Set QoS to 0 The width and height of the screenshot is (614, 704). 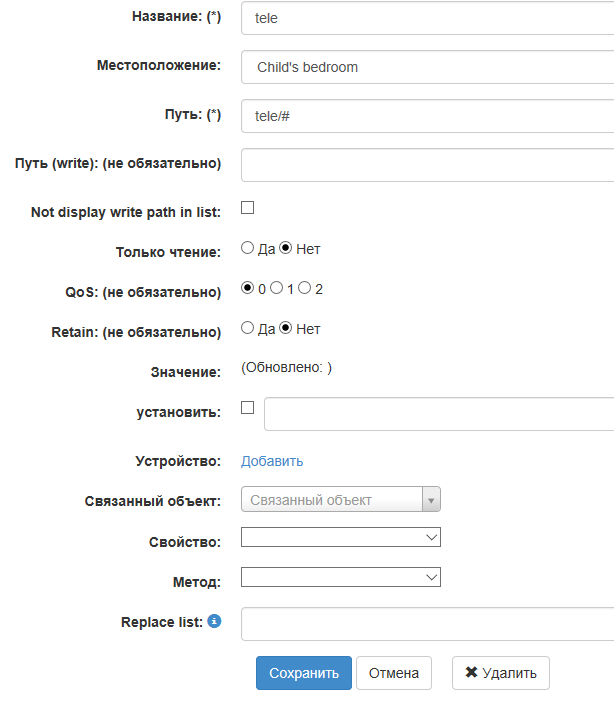(x=247, y=288)
